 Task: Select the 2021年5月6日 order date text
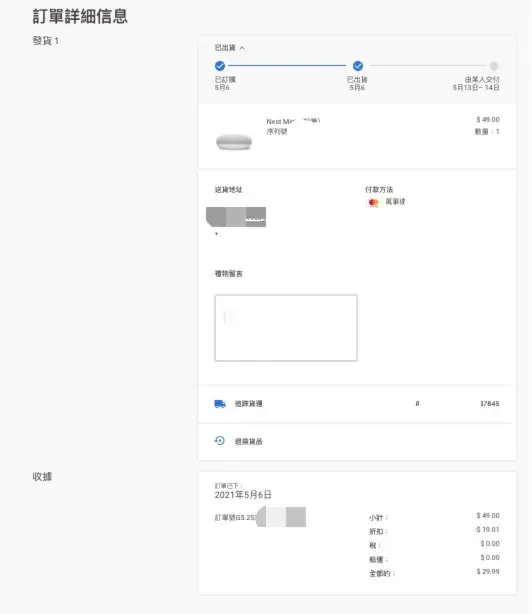click(243, 495)
